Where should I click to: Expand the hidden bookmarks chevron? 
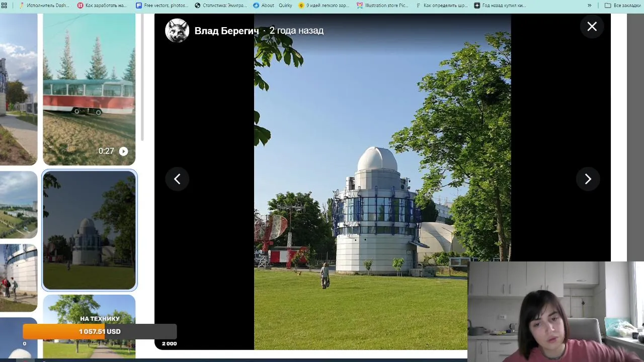pyautogui.click(x=590, y=6)
